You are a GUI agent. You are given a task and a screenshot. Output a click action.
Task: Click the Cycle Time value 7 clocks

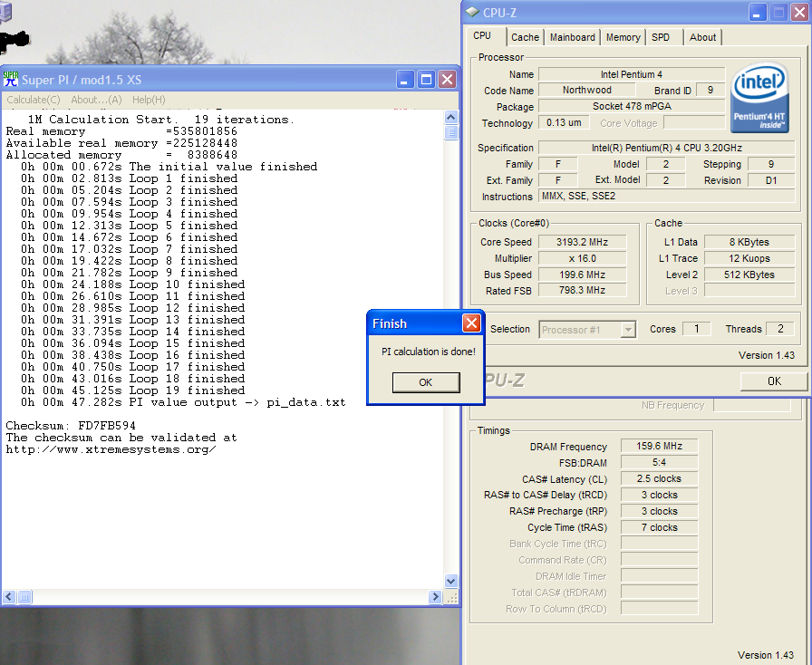[659, 527]
